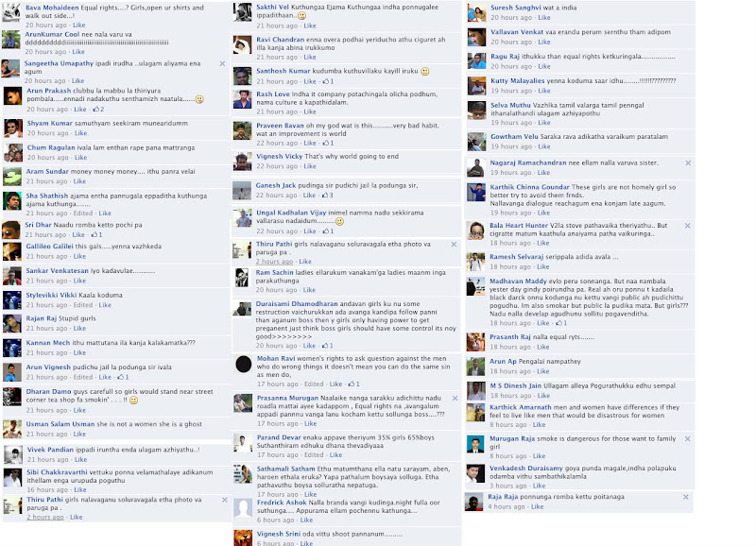Click thumbs-up icon on Madhavan Maddy's comment
Image resolution: width=756 pixels, height=546 pixels.
tap(558, 323)
